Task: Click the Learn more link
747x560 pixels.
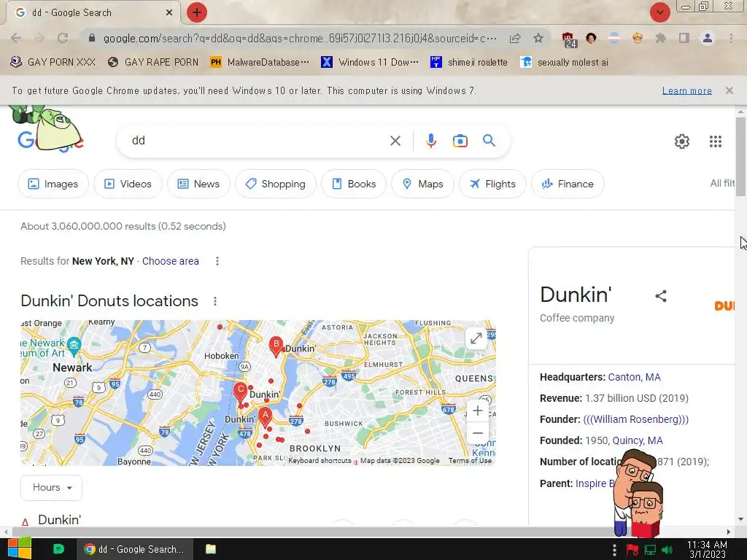Action: 686,90
